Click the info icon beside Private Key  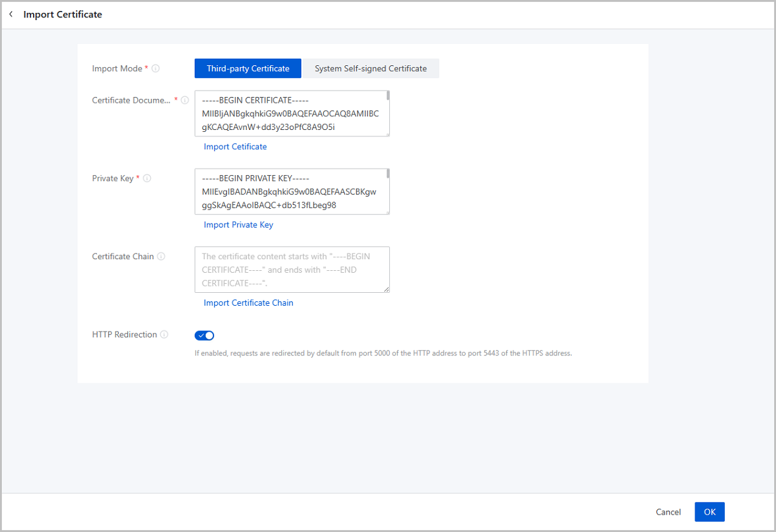click(147, 178)
